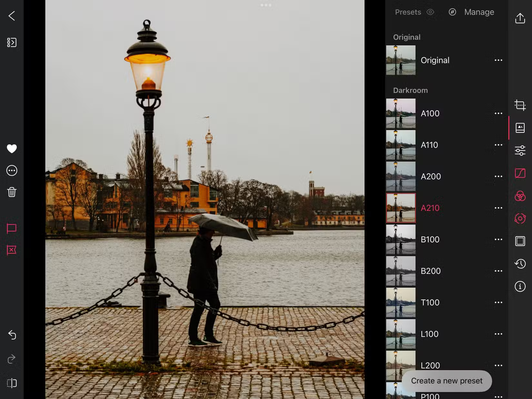Image resolution: width=532 pixels, height=399 pixels.
Task: Tap the Manage button
Action: 479,12
